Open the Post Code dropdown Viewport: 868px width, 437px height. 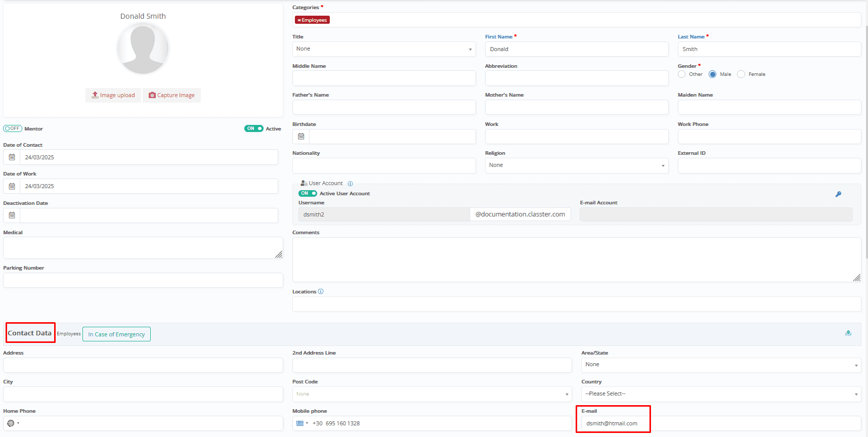point(432,394)
